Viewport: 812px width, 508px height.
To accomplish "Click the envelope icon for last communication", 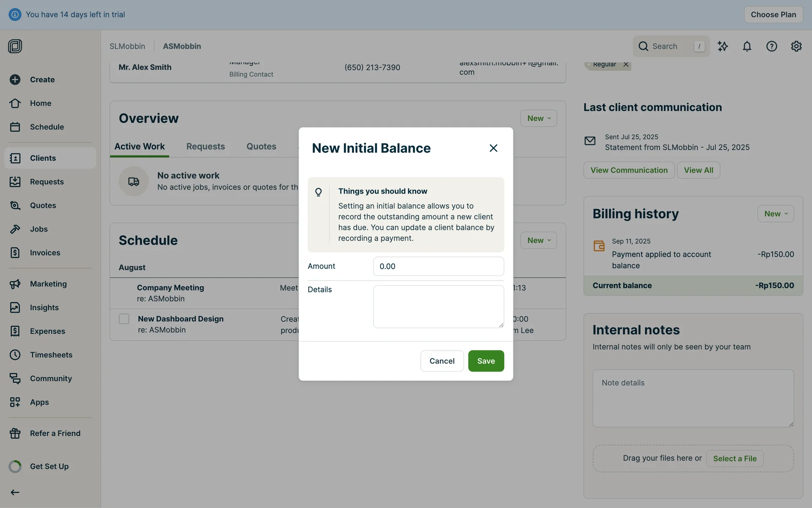I will click(590, 141).
